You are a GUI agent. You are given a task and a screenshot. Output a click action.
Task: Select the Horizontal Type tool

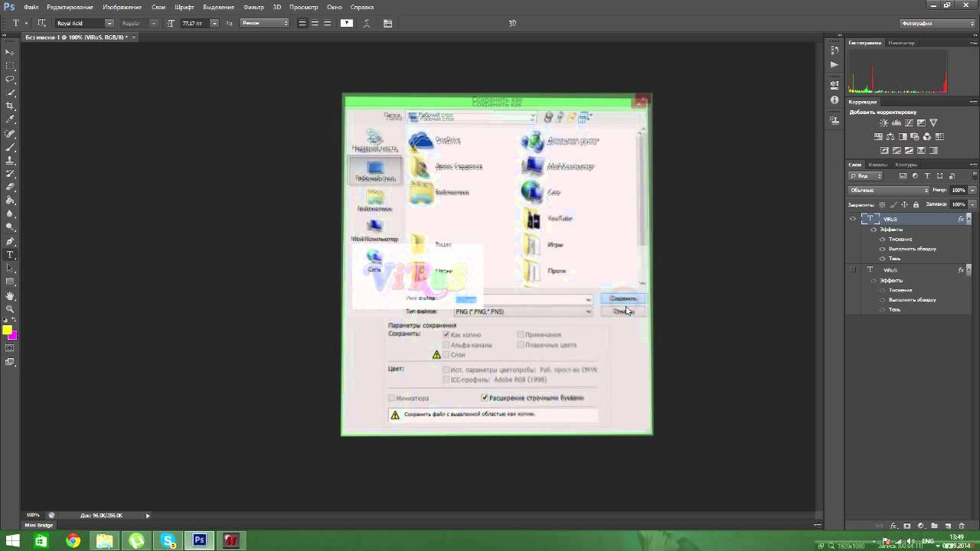pos(10,255)
